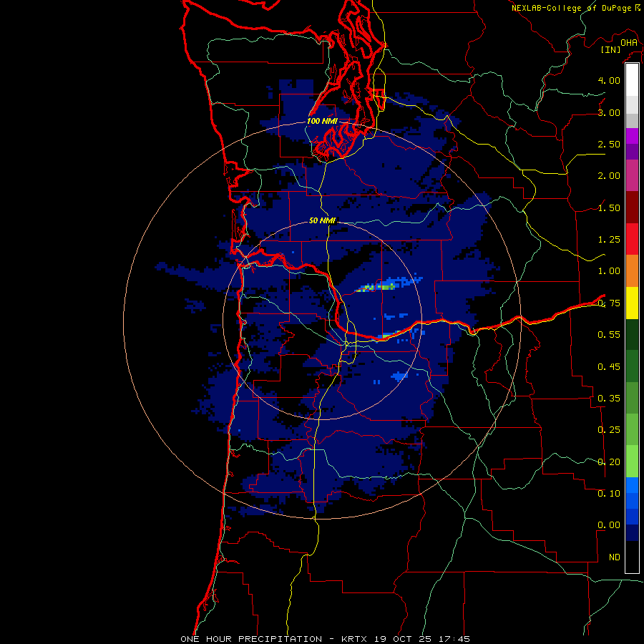Select the darkest green swatch beside 0.55
Screen dimensions: 644x644
(x=632, y=334)
